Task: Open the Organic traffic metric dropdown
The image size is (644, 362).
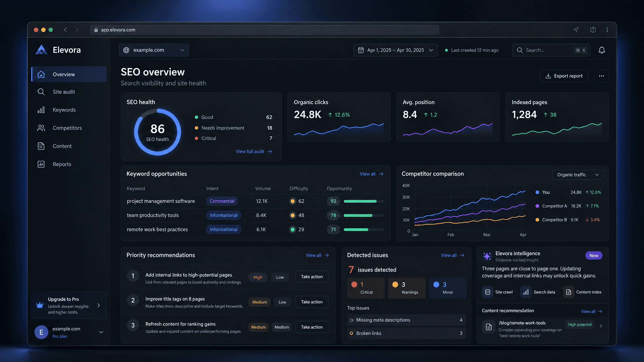Action: (578, 175)
